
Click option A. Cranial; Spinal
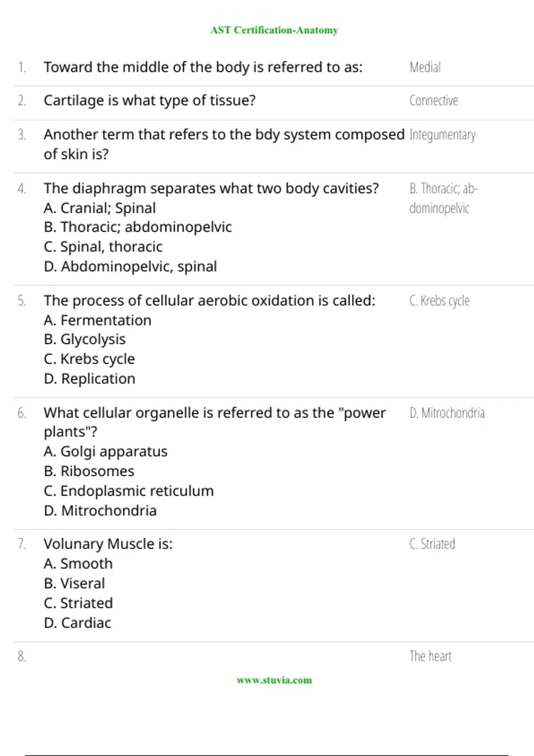(x=100, y=208)
